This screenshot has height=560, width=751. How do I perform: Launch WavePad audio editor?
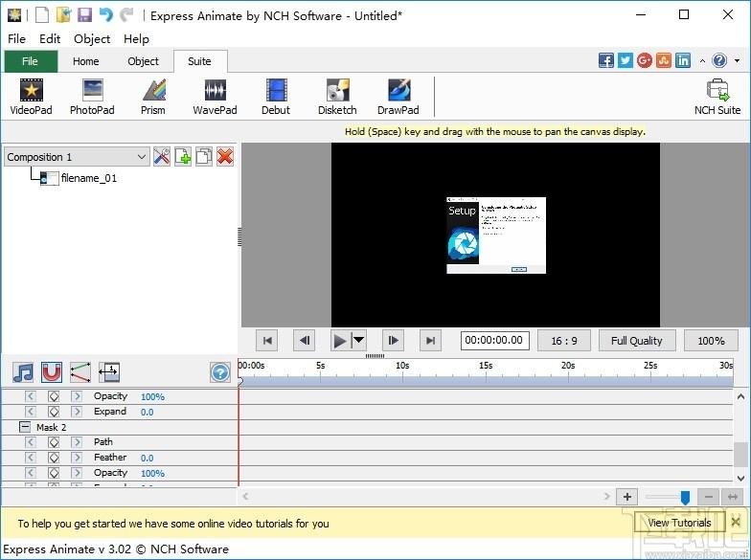click(x=215, y=97)
